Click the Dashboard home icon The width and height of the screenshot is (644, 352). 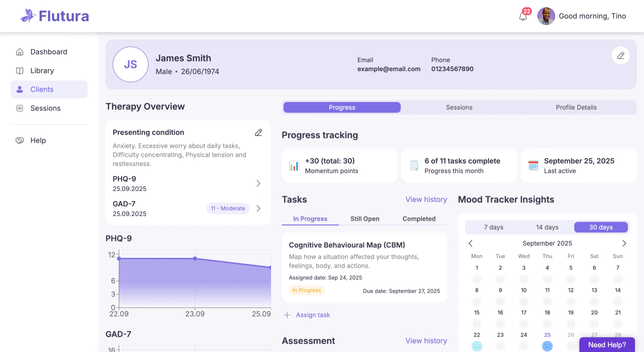(20, 52)
